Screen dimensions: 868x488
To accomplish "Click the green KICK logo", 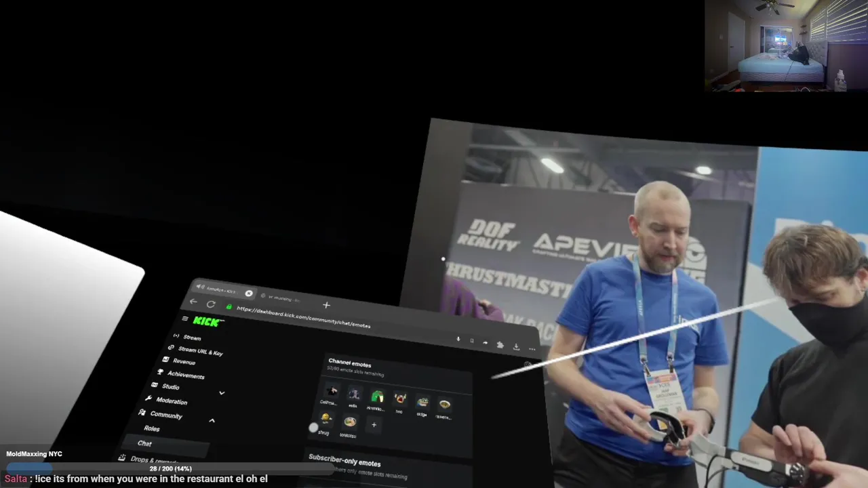I will click(207, 321).
